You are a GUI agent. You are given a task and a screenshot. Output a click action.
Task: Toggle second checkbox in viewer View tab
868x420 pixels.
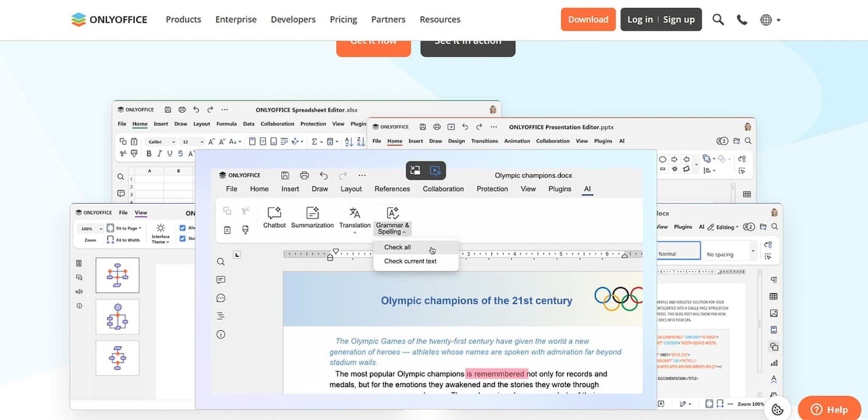182,239
